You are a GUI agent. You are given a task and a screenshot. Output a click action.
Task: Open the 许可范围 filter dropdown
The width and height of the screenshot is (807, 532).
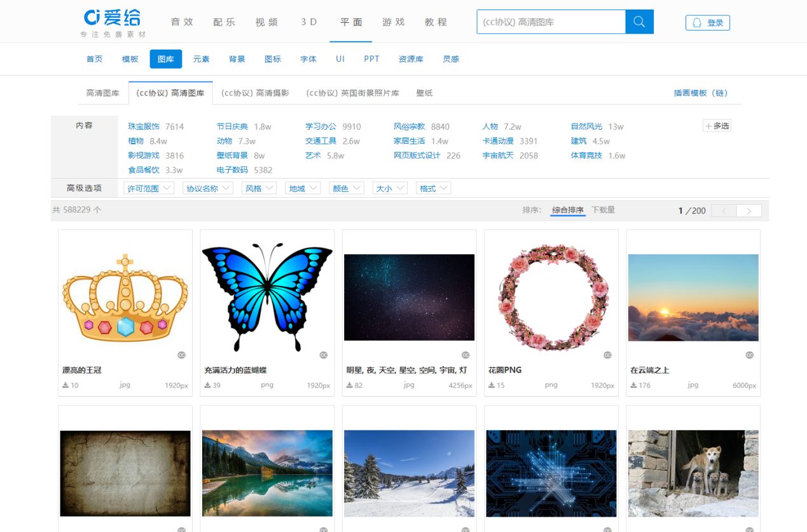(148, 188)
